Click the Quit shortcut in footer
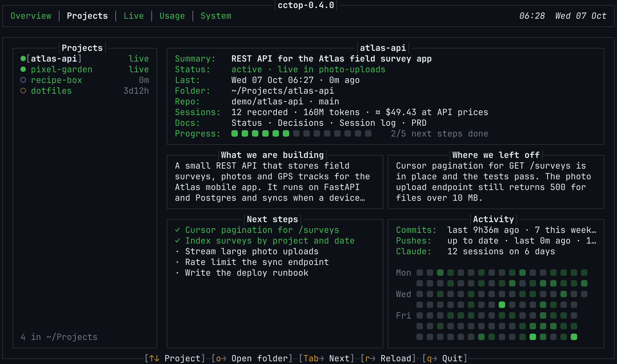617x364 pixels. (445, 358)
